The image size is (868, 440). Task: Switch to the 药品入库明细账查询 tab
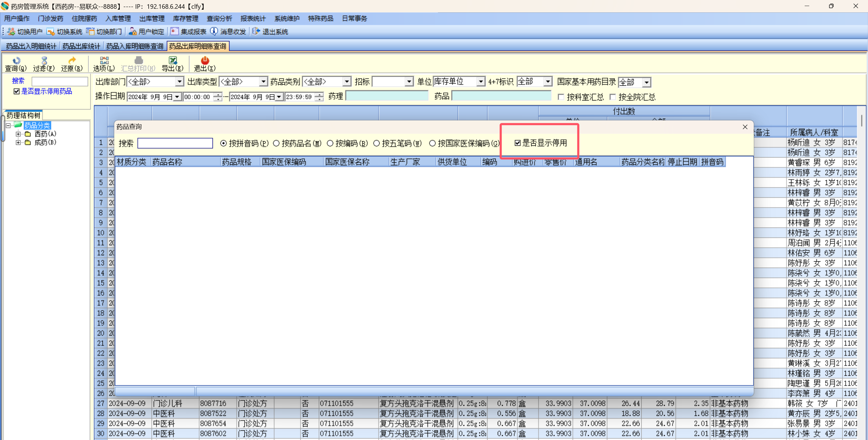tap(134, 46)
